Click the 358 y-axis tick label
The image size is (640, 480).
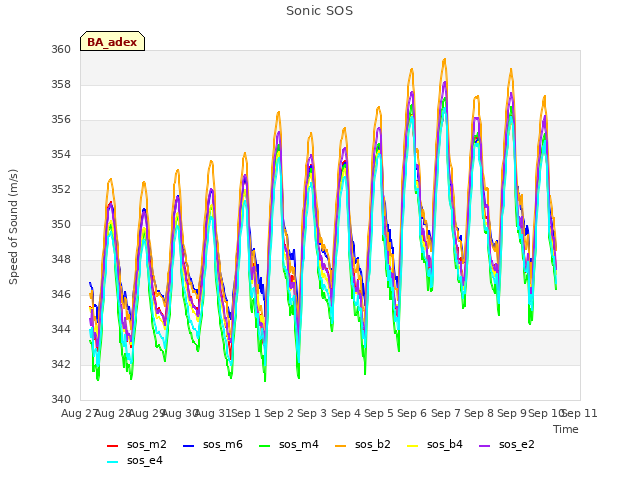click(61, 84)
